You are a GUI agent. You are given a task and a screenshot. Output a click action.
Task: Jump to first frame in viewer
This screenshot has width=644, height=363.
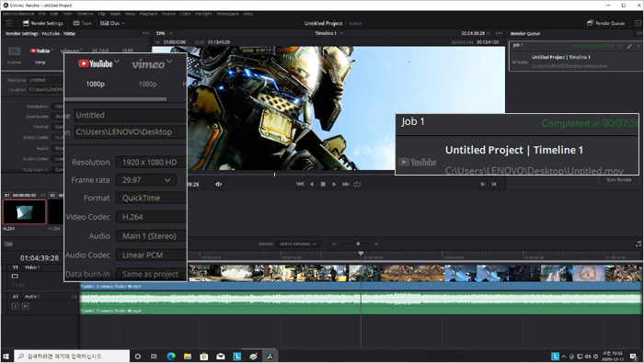pyautogui.click(x=300, y=184)
